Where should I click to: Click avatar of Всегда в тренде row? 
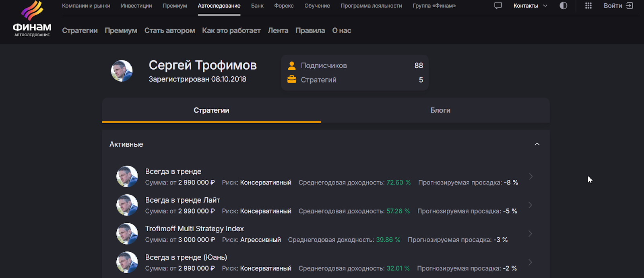point(127,176)
